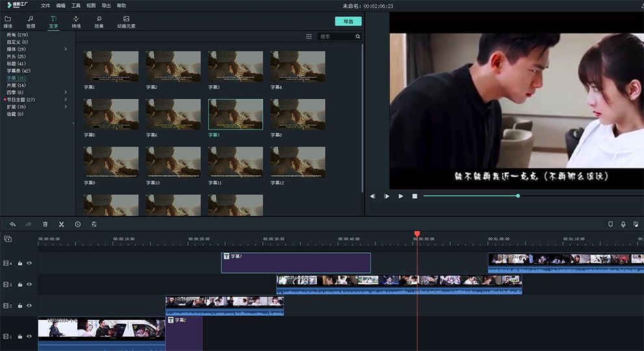
Task: Expand the 媒体 (29) category arrow
Action: point(65,49)
